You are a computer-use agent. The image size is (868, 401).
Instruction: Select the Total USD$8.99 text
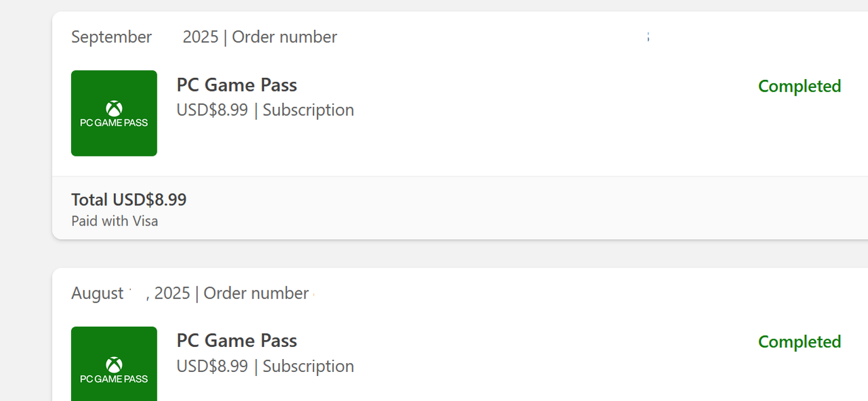pos(129,200)
